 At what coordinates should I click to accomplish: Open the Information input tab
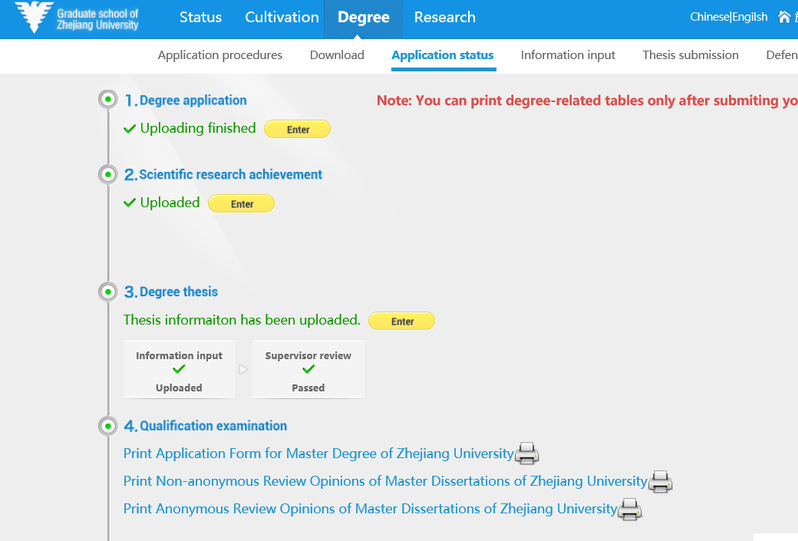point(568,55)
